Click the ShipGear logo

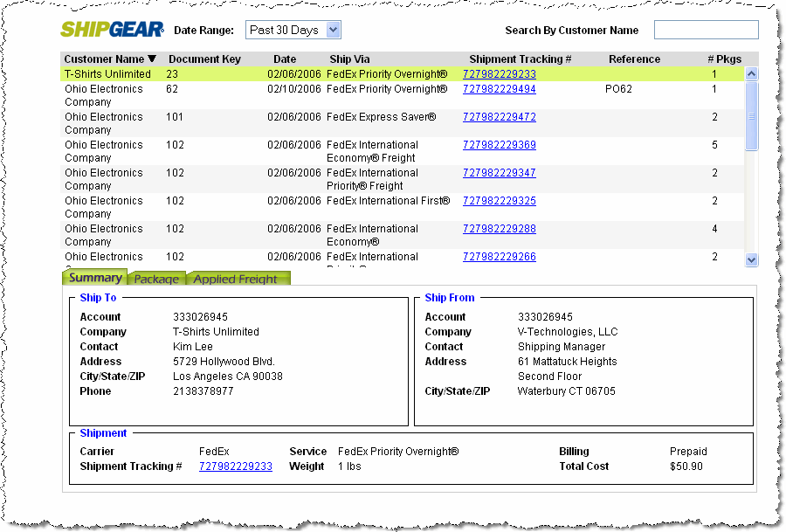pyautogui.click(x=113, y=30)
